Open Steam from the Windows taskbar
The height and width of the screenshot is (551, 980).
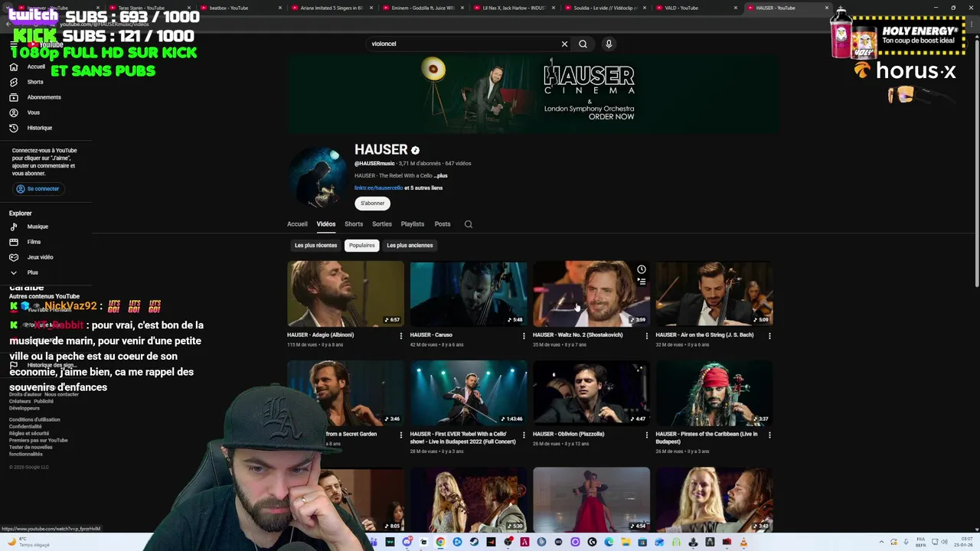474,543
